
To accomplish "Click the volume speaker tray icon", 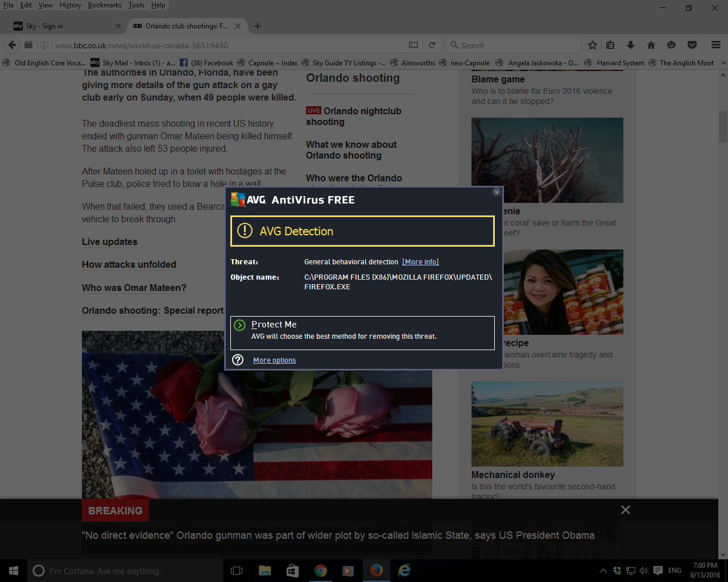I will click(644, 571).
